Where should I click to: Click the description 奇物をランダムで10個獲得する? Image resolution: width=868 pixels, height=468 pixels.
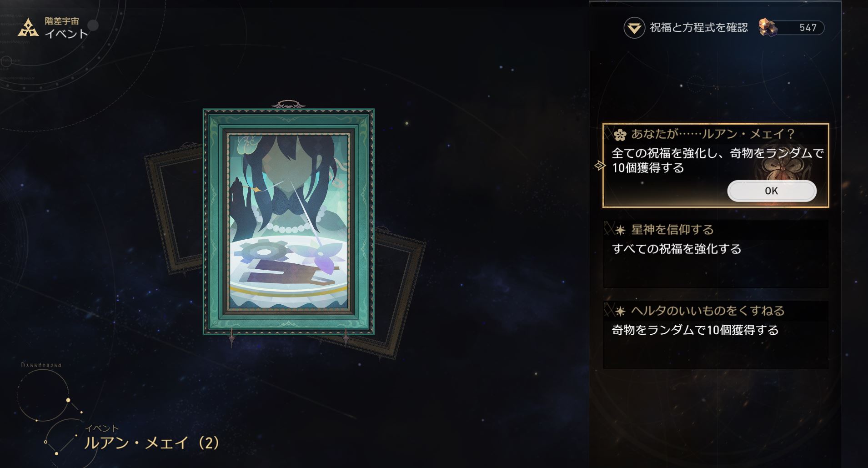(695, 330)
